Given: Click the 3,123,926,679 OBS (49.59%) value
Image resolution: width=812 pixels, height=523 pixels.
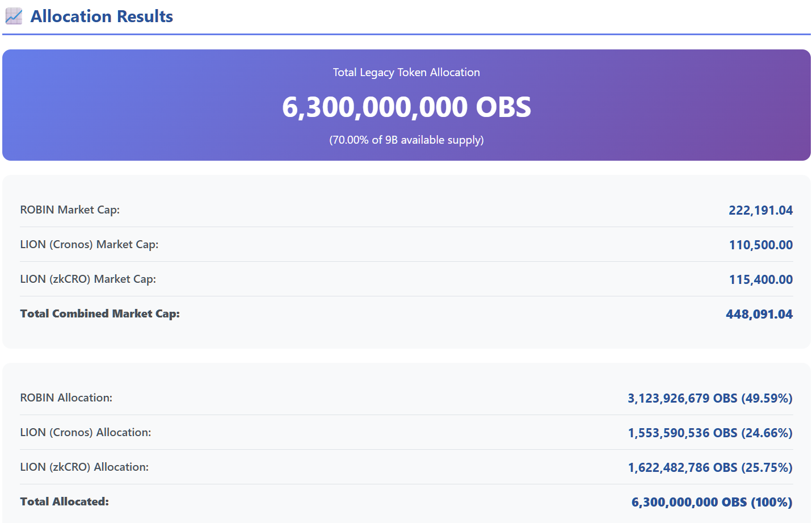Looking at the screenshot, I should (710, 398).
